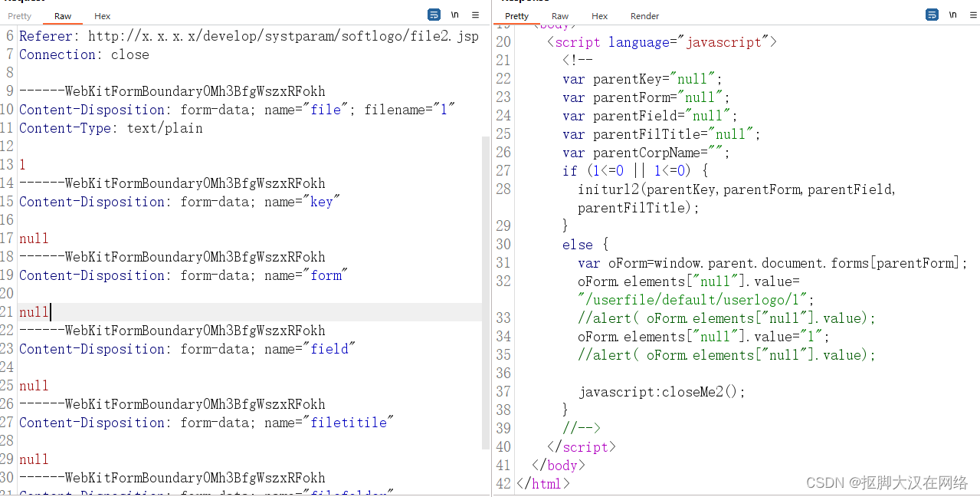The height and width of the screenshot is (497, 980).
Task: Click the name="form" Content-Disposition line
Action: click(184, 275)
